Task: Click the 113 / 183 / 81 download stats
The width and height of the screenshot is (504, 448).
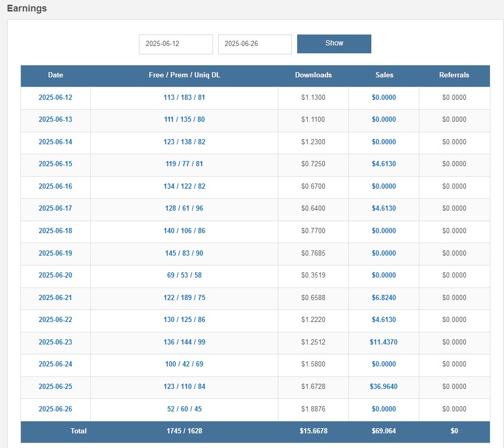Action: (184, 97)
